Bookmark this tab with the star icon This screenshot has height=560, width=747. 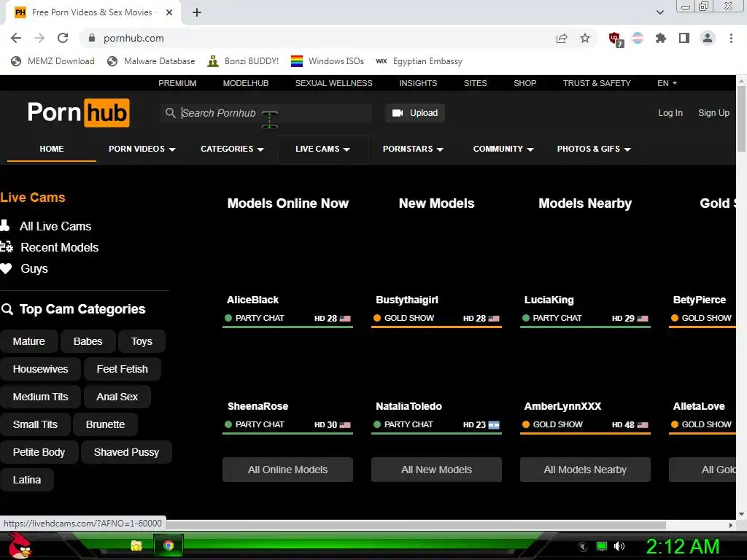pyautogui.click(x=585, y=38)
